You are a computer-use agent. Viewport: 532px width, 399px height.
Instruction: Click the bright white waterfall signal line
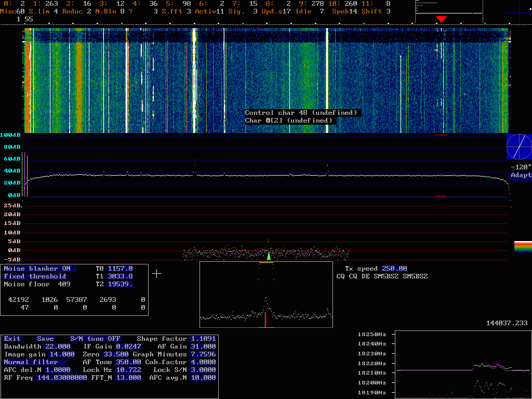tap(327, 81)
